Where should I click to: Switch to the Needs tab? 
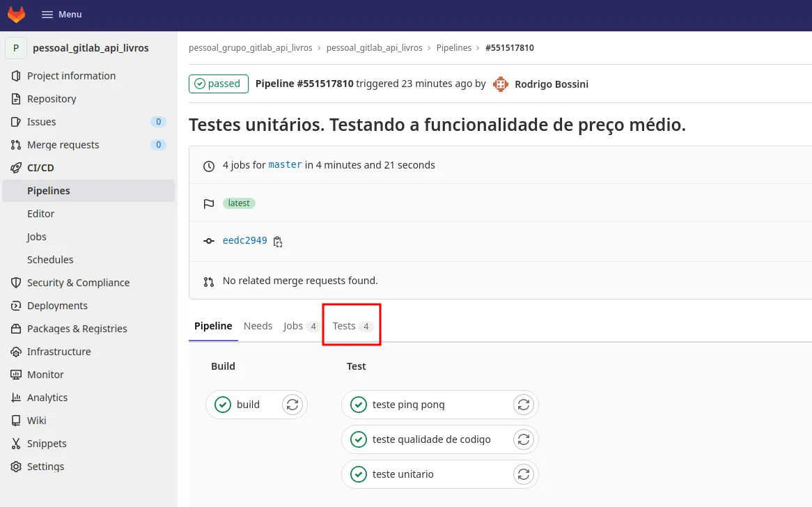[x=258, y=326]
